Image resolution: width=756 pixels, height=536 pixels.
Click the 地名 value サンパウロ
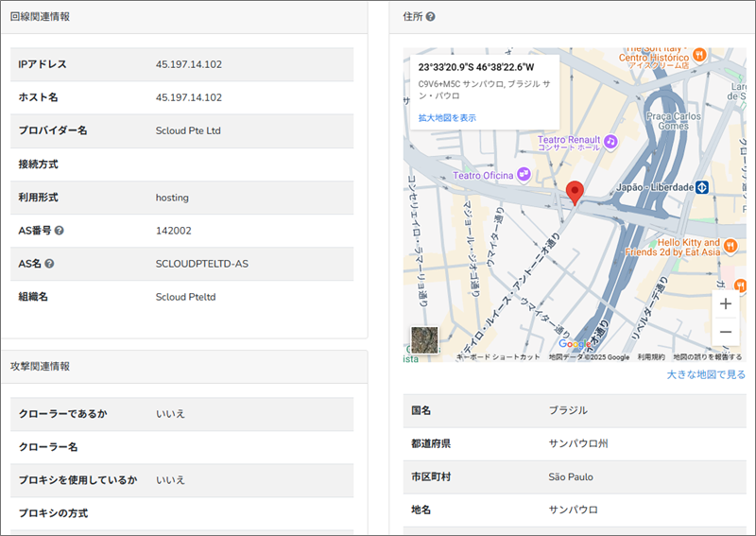pyautogui.click(x=573, y=510)
